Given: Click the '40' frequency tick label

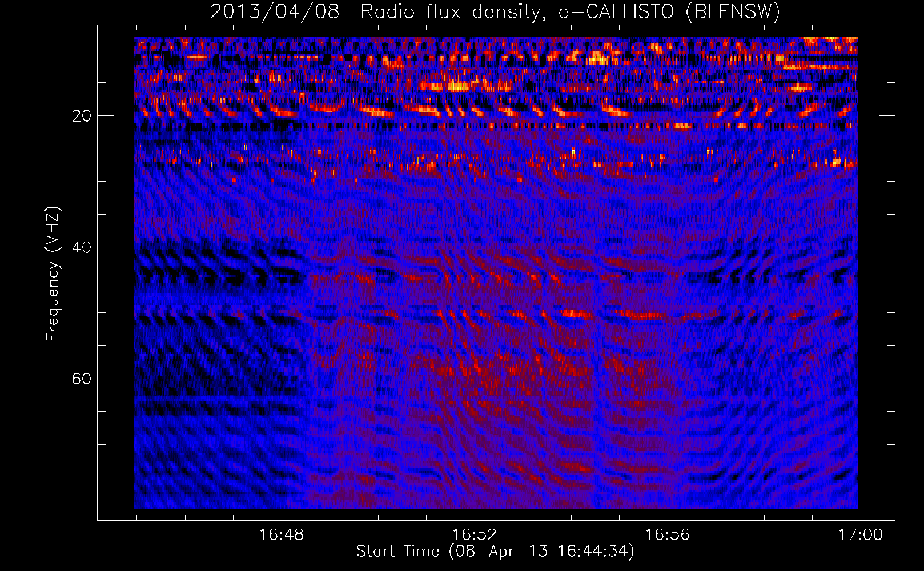Looking at the screenshot, I should (82, 248).
